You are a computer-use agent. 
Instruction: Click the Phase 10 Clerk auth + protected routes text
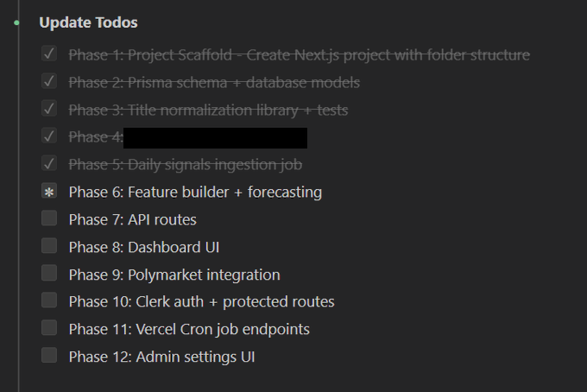click(x=201, y=302)
